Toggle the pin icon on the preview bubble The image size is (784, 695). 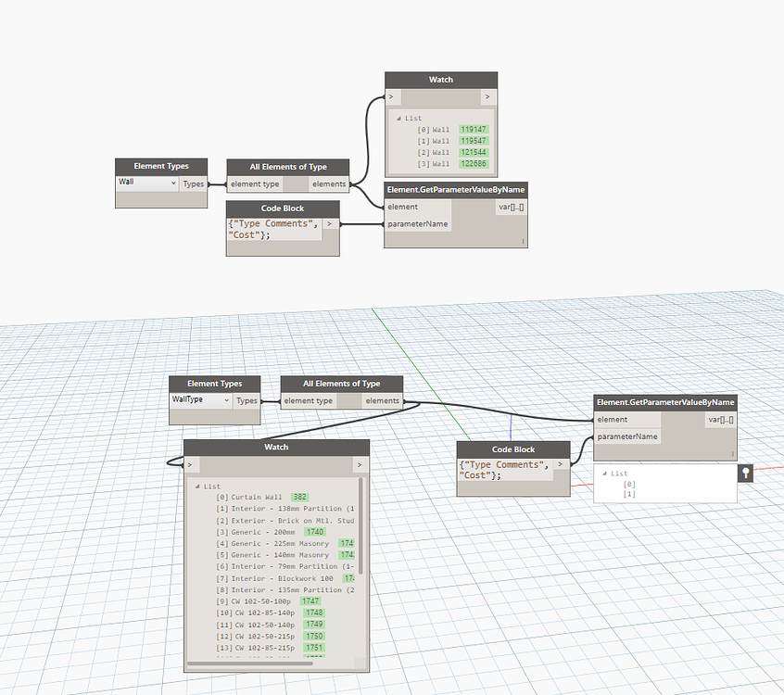pyautogui.click(x=746, y=472)
